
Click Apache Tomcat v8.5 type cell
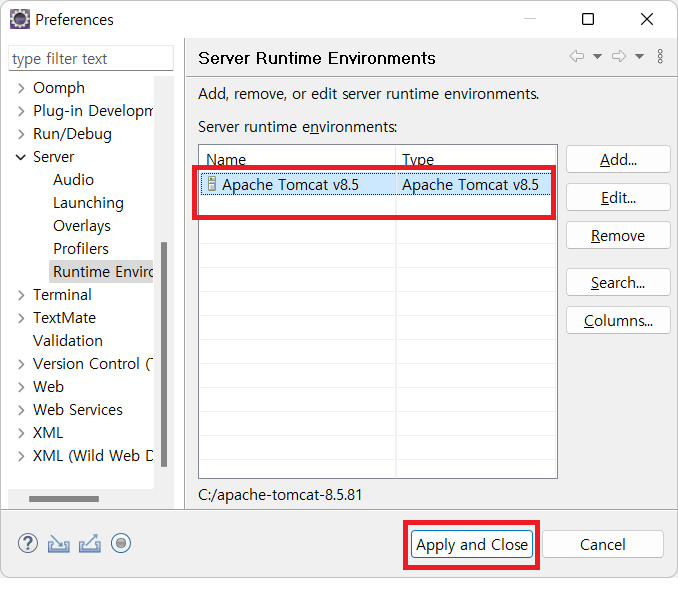point(473,185)
